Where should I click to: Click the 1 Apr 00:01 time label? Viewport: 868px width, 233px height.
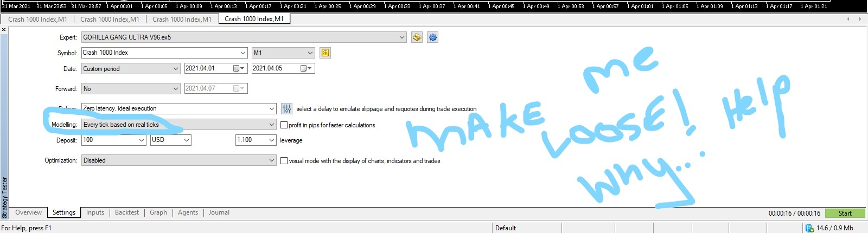pyautogui.click(x=119, y=6)
